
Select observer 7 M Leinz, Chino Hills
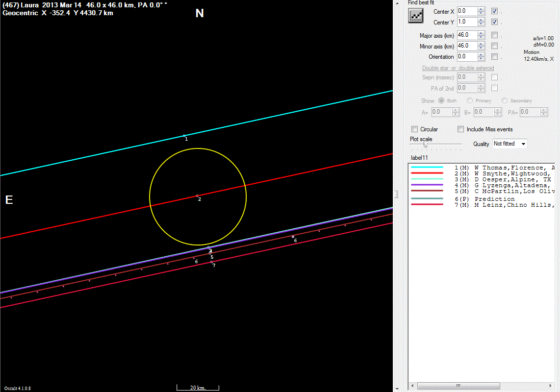coord(505,205)
